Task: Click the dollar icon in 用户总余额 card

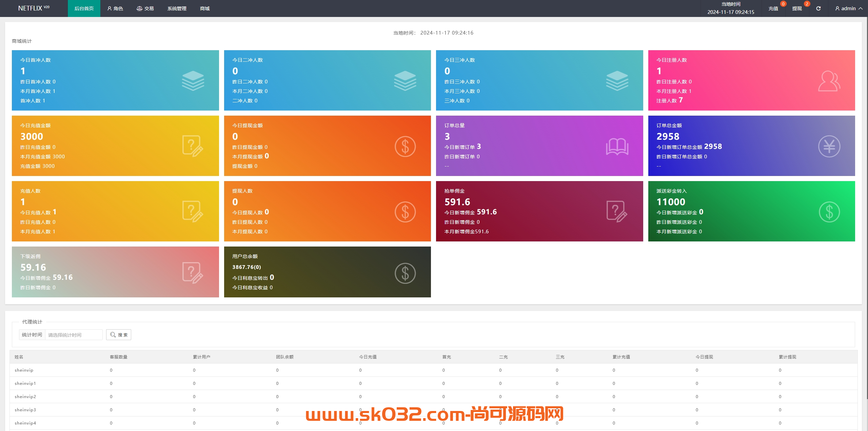Action: (x=405, y=273)
